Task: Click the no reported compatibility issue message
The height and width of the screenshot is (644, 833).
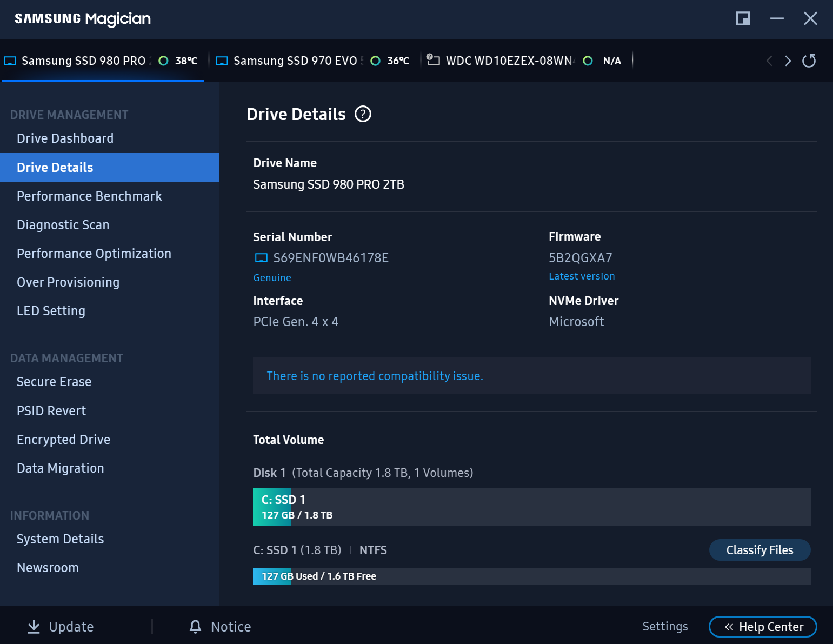Action: pos(375,376)
